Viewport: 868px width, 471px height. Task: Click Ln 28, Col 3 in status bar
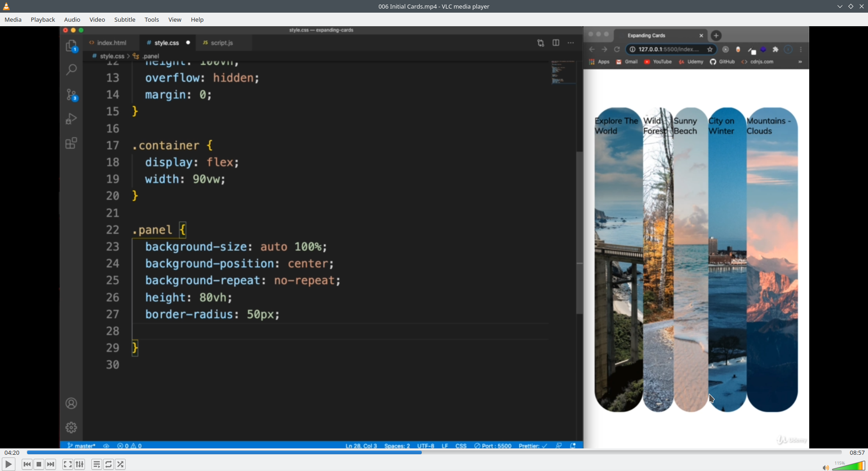tap(361, 446)
